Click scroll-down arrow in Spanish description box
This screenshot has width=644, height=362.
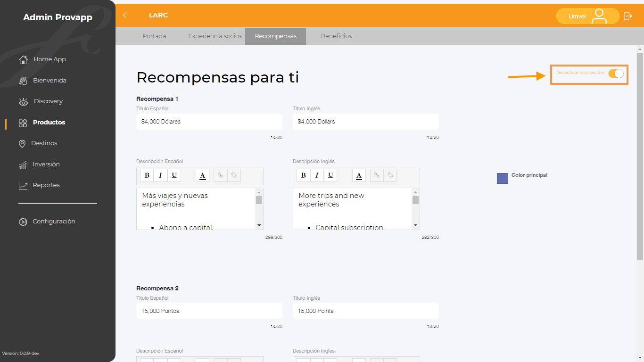coord(259,226)
